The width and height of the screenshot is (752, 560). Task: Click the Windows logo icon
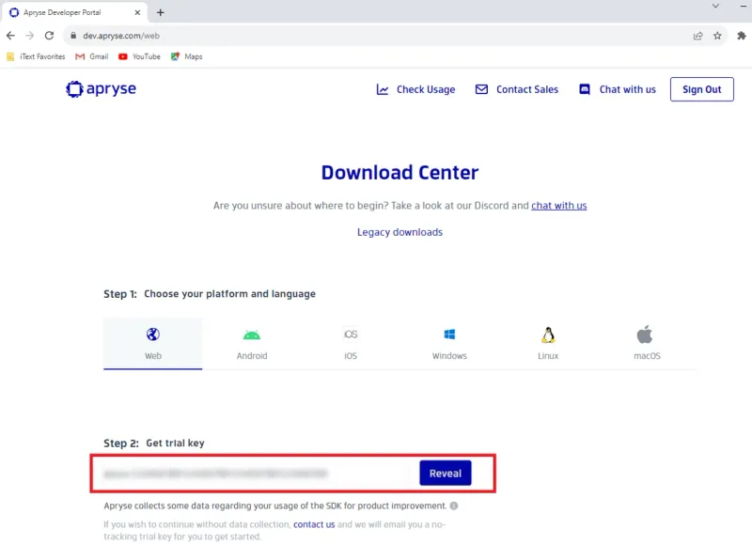click(449, 334)
